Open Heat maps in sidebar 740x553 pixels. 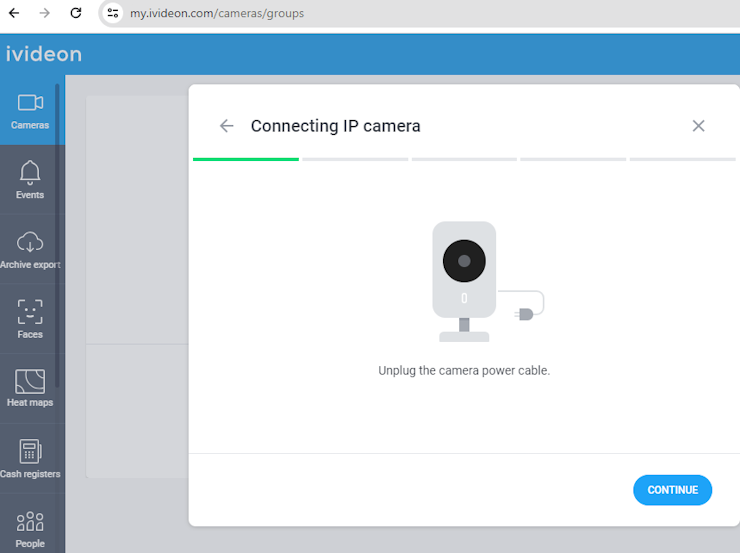[30, 388]
